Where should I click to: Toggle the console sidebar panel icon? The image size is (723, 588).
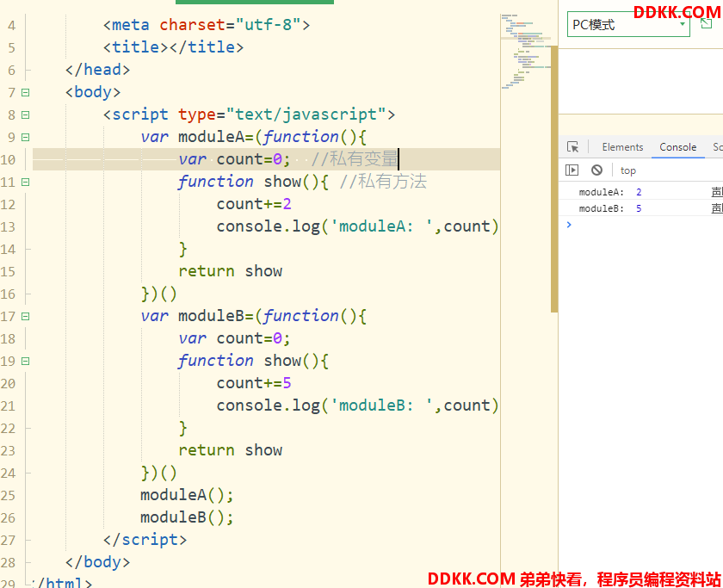pyautogui.click(x=572, y=170)
